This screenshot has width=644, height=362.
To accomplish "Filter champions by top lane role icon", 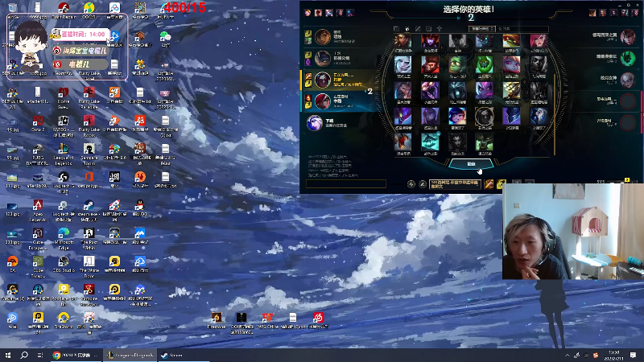I will [396, 29].
